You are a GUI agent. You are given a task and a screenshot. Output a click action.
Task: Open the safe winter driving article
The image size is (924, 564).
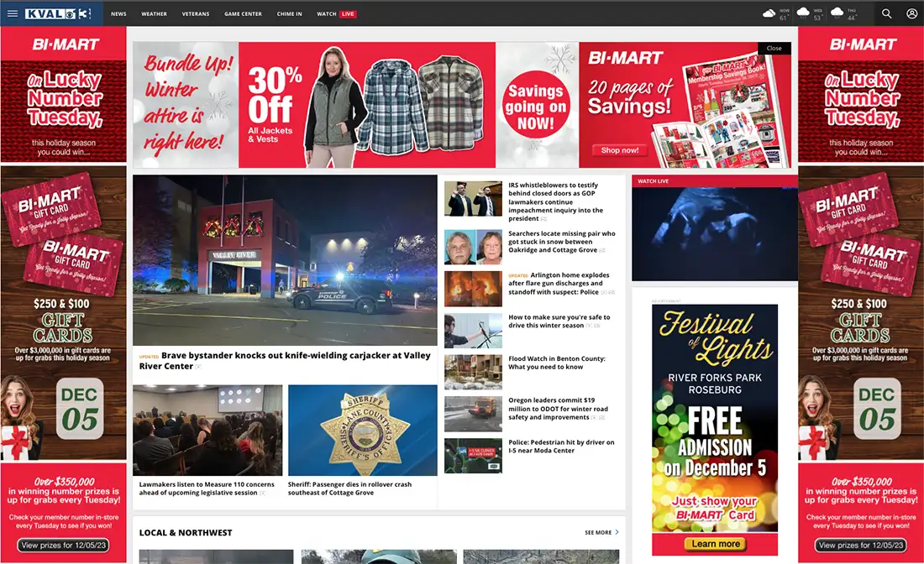tap(559, 321)
